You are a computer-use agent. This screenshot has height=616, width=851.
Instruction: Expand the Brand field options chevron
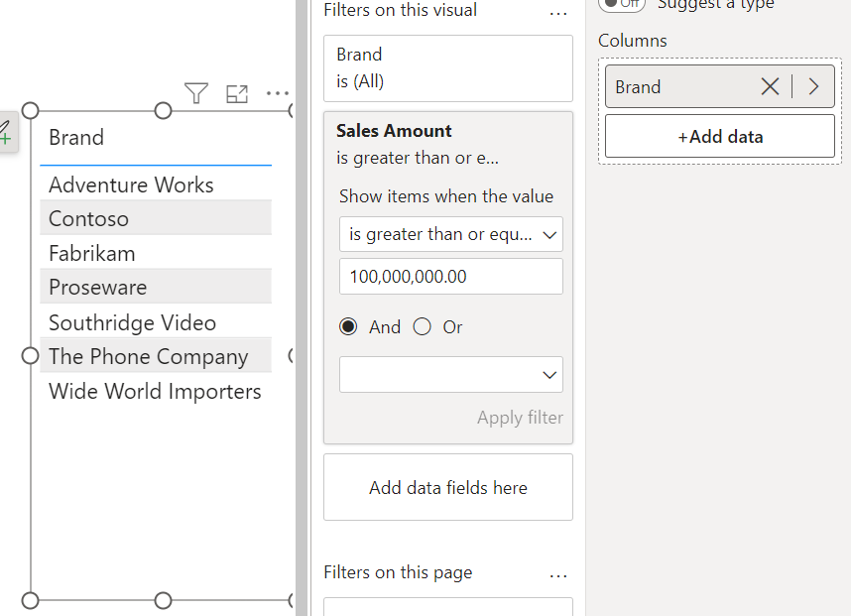[812, 86]
